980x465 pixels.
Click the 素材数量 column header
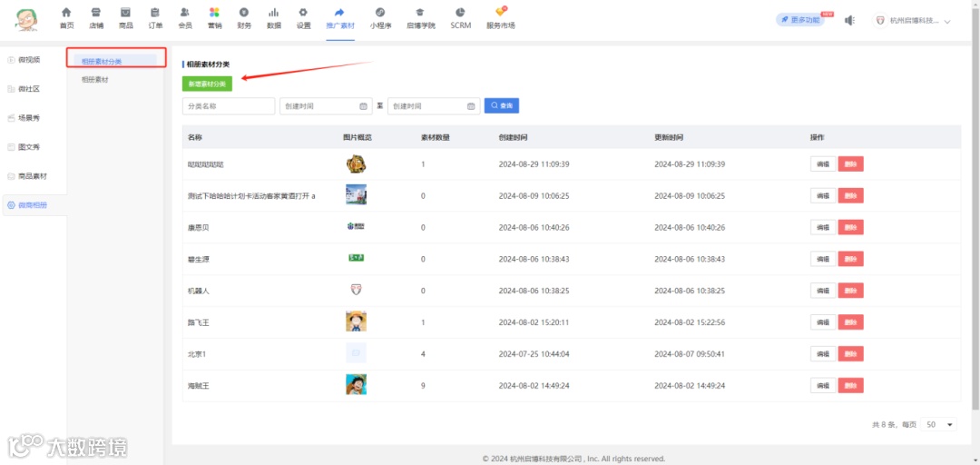point(435,137)
